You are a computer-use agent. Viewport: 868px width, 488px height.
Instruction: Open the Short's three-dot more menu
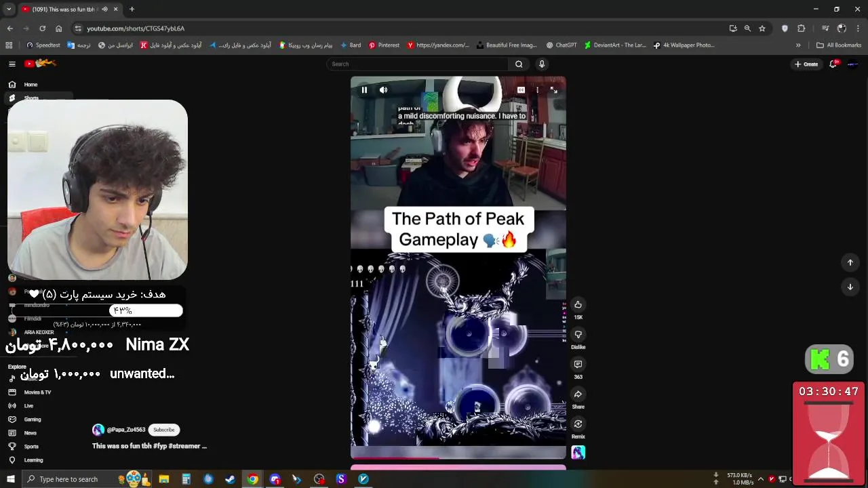[537, 90]
